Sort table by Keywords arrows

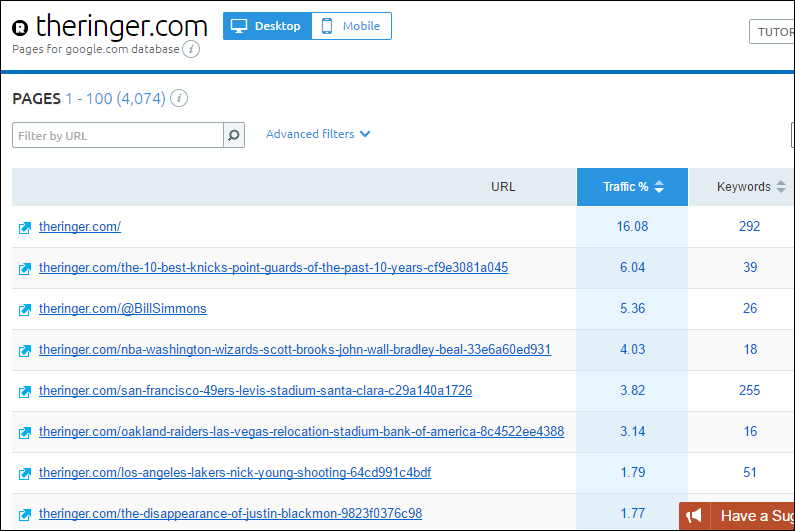pos(781,187)
